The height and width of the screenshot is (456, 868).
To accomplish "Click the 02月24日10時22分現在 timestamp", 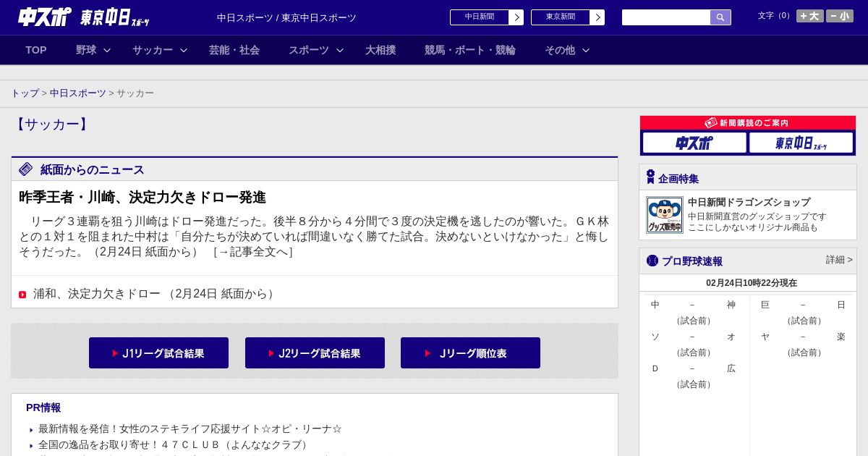I will tap(751, 283).
